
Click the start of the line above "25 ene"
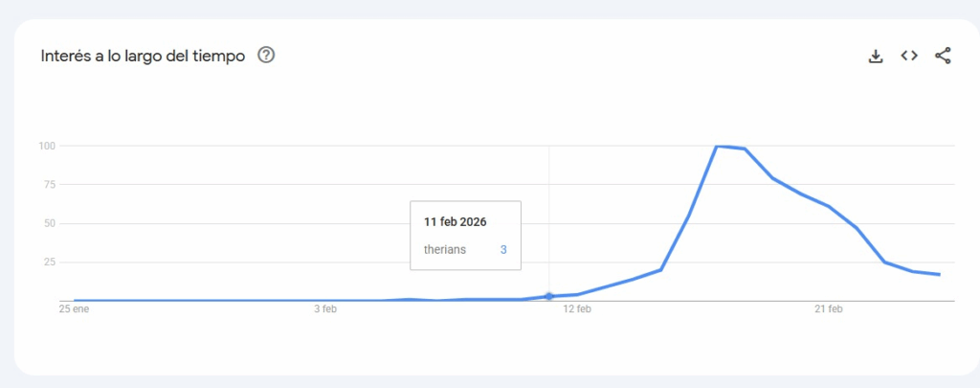click(x=75, y=301)
